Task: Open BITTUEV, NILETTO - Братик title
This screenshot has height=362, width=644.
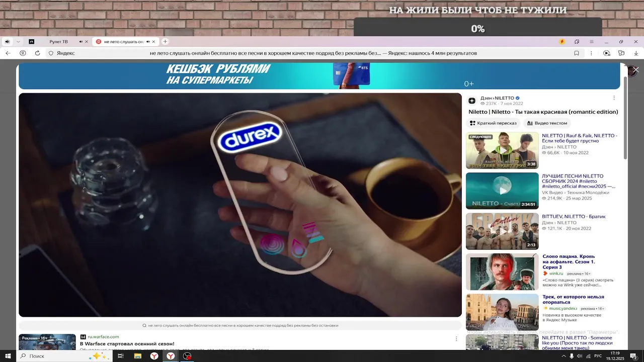Action: (x=574, y=217)
